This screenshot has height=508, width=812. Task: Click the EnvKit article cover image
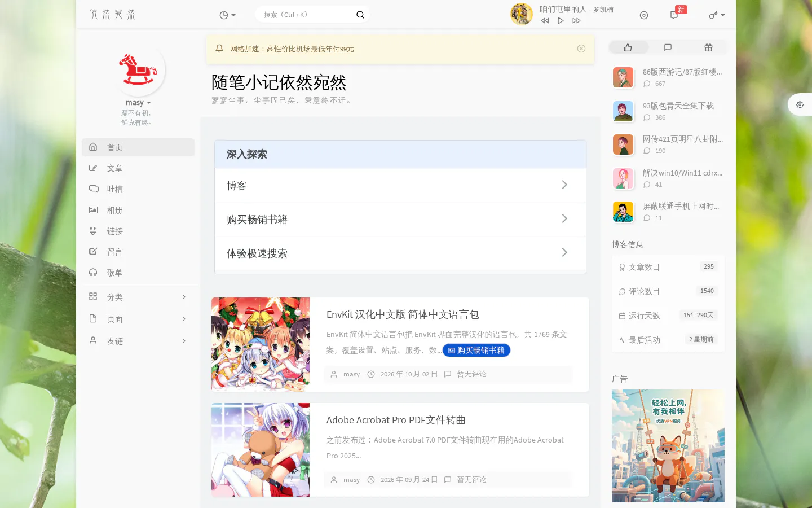[261, 344]
